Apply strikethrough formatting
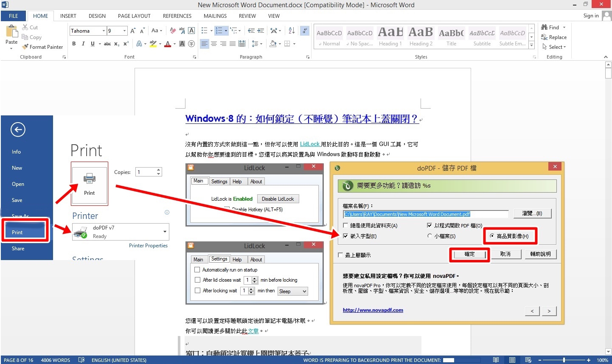The width and height of the screenshot is (612, 364). tap(107, 44)
